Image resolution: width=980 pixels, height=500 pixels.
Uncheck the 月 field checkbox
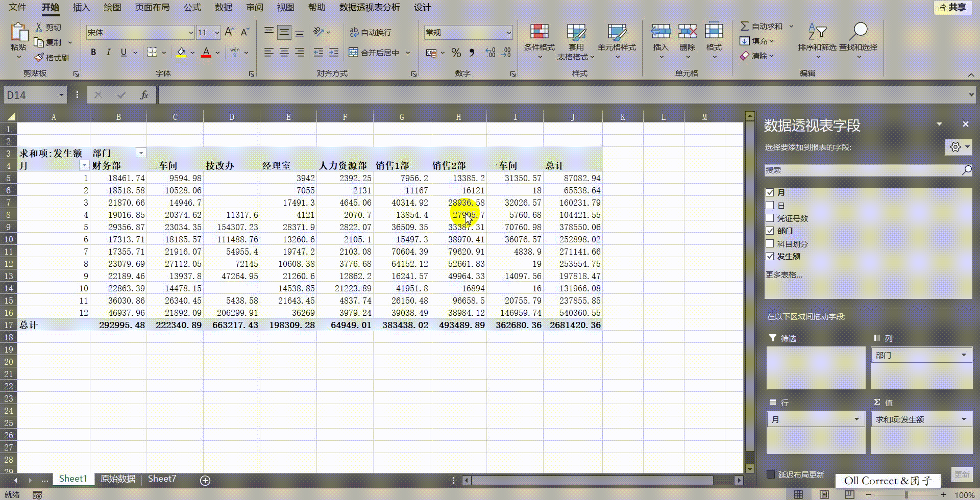(770, 192)
